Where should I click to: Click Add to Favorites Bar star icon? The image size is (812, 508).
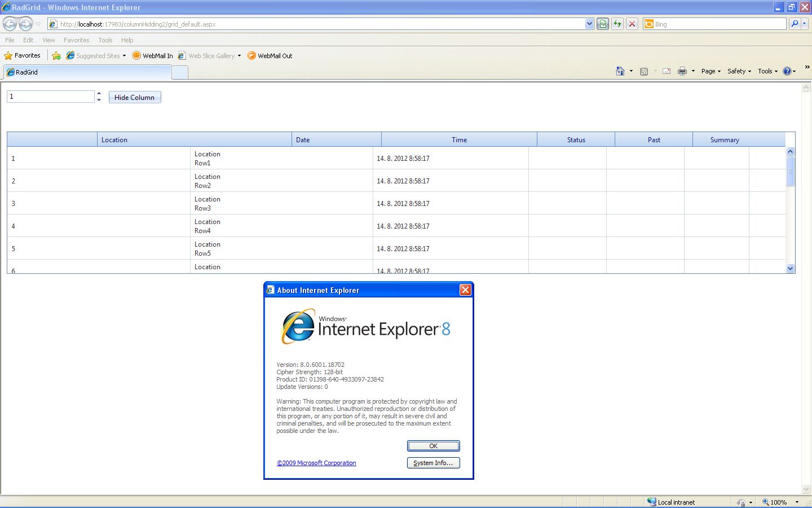click(x=56, y=55)
